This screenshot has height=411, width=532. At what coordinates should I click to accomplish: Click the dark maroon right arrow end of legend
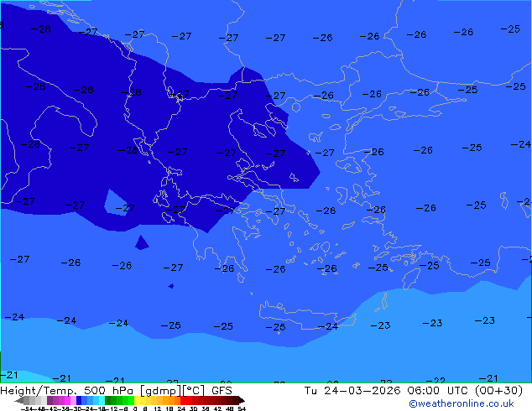(x=242, y=401)
